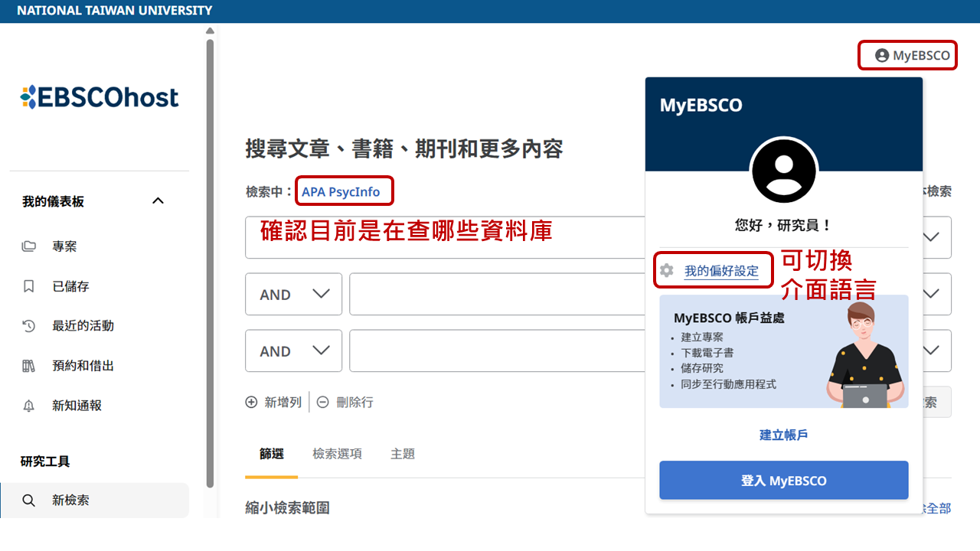Click the 新檢索 magnifier icon
980x551 pixels.
29,500
